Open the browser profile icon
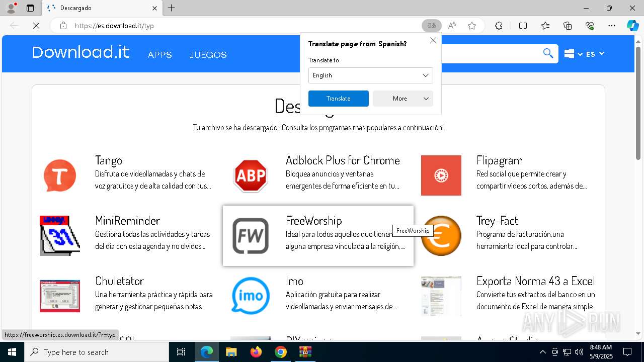The width and height of the screenshot is (644, 362). [11, 8]
